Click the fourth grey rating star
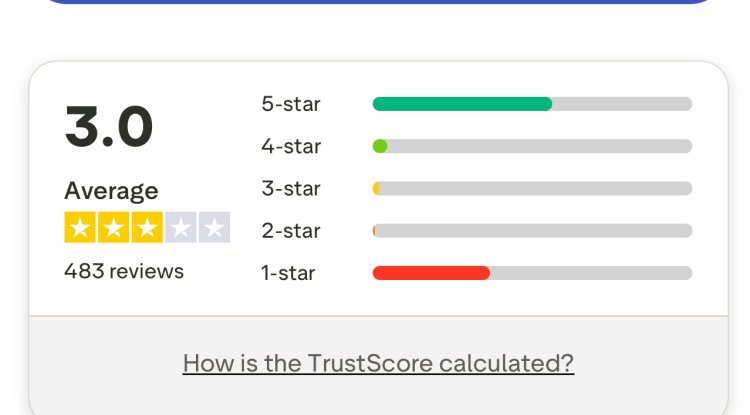This screenshot has height=415, width=750. [x=180, y=228]
